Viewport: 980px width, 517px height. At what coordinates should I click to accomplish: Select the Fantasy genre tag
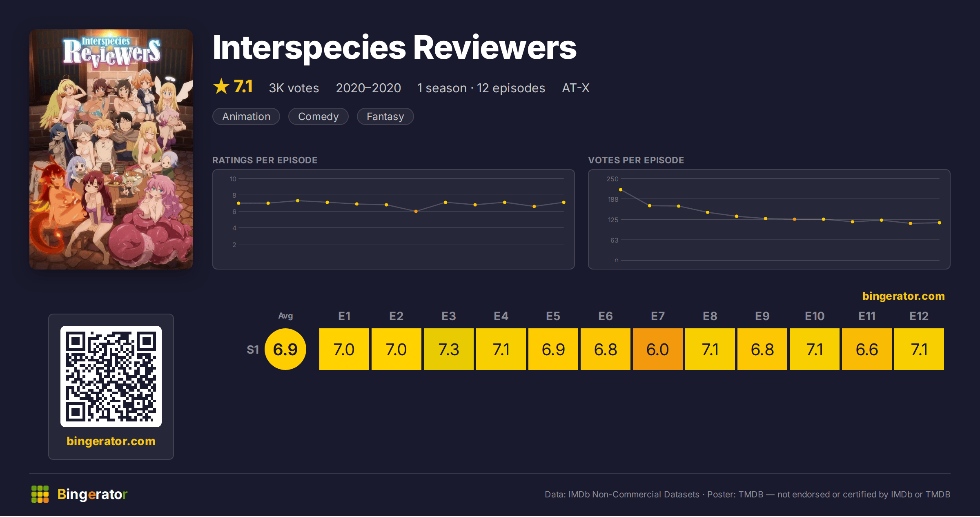[385, 116]
